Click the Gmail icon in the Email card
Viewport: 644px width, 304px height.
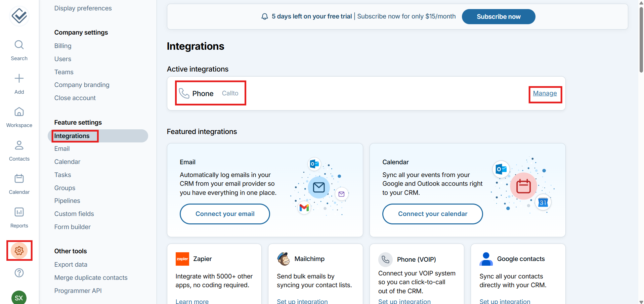(304, 208)
